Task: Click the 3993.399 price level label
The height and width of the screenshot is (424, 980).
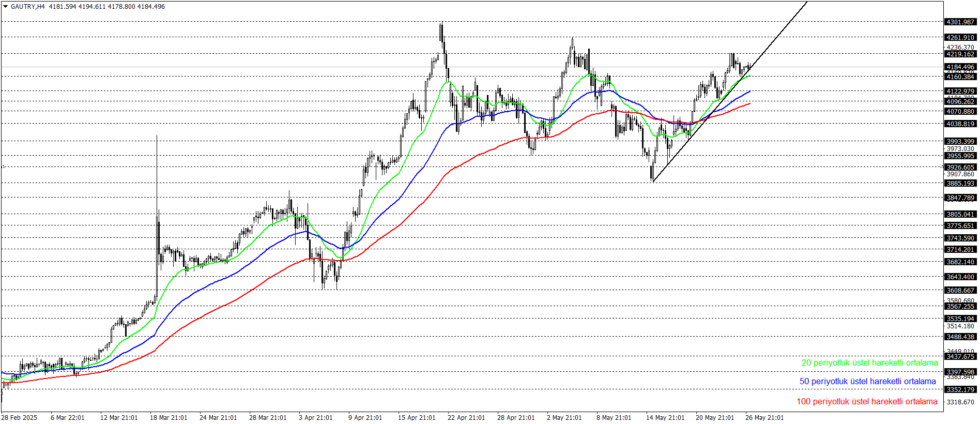Action: pyautogui.click(x=960, y=142)
